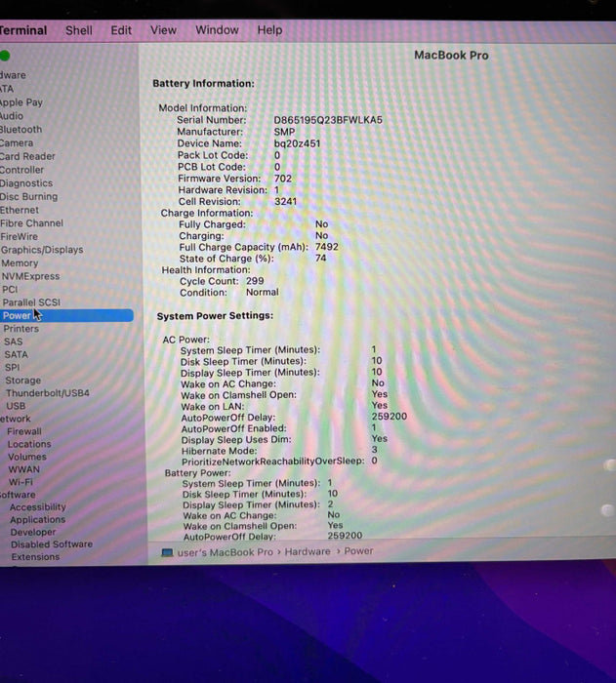
Task: Open the Window menu
Action: (217, 30)
